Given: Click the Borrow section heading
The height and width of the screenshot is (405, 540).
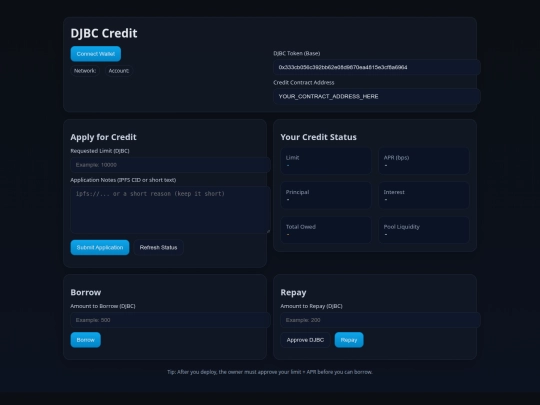Looking at the screenshot, I should [x=86, y=292].
